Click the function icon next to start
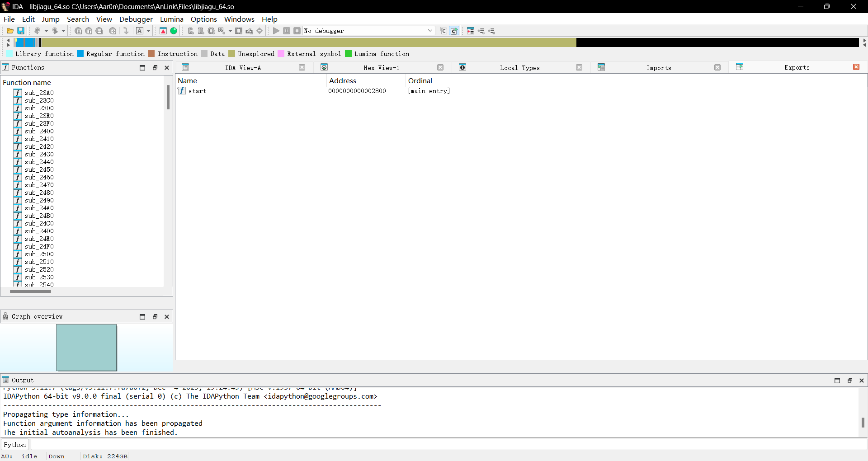868x461 pixels. 182,91
